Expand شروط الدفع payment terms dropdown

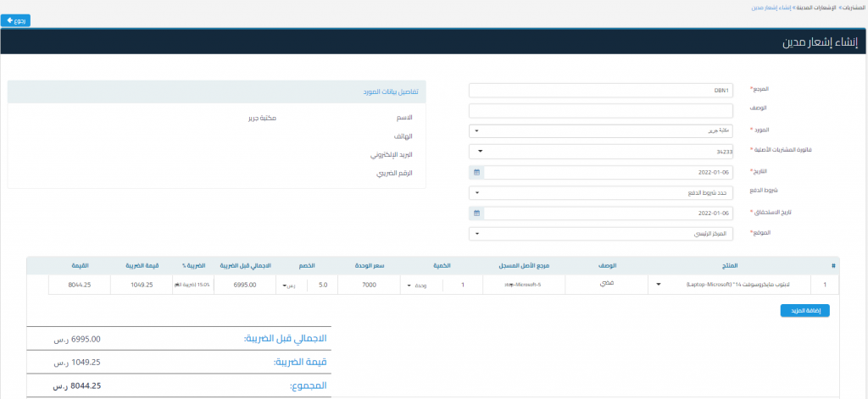pos(602,192)
